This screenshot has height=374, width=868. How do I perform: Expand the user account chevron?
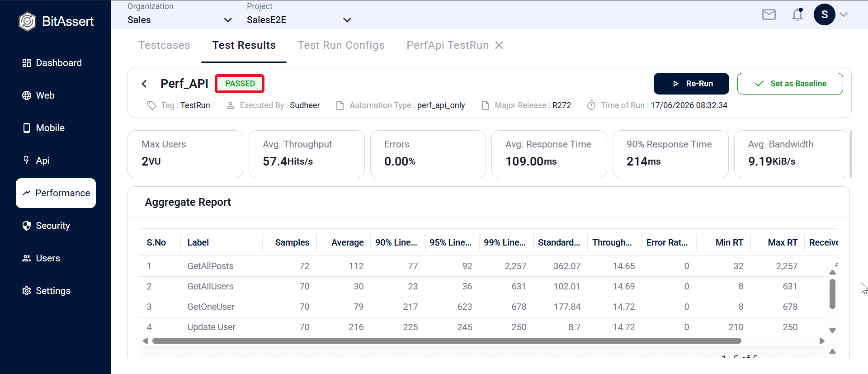click(x=844, y=14)
